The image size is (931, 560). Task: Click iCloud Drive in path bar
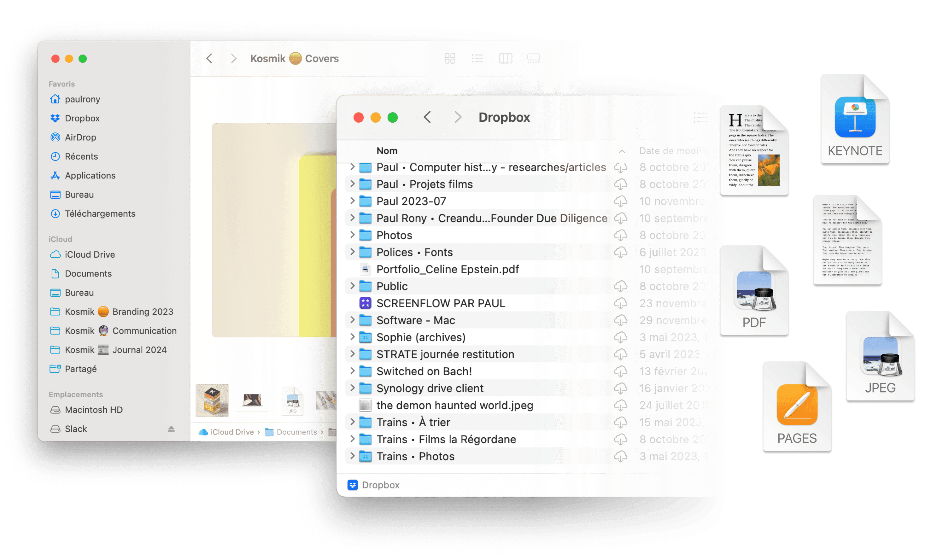click(231, 432)
